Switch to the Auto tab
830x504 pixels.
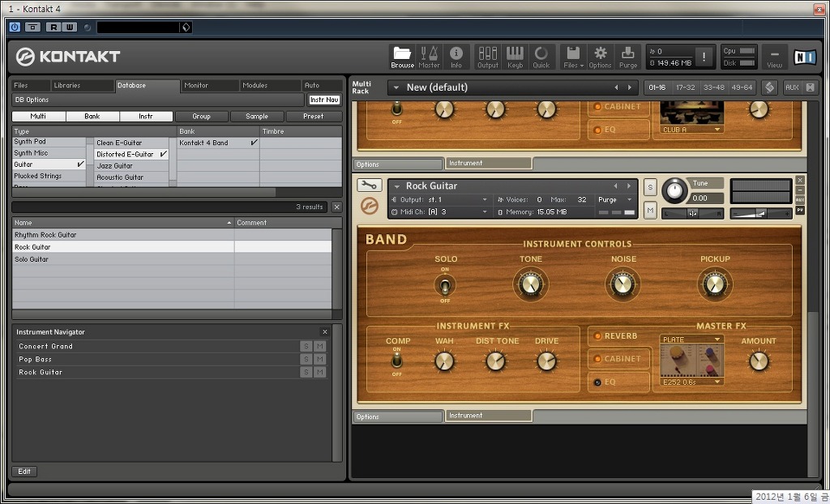click(323, 85)
